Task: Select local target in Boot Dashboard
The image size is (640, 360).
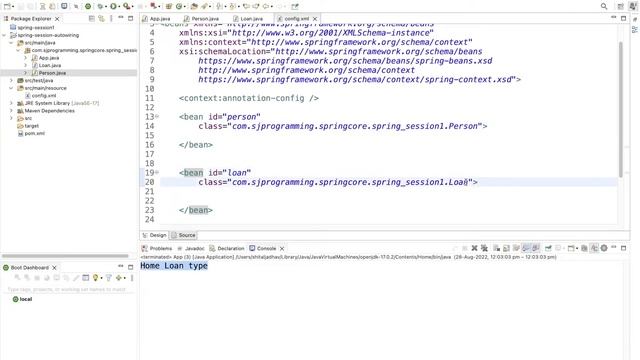Action: click(x=22, y=299)
